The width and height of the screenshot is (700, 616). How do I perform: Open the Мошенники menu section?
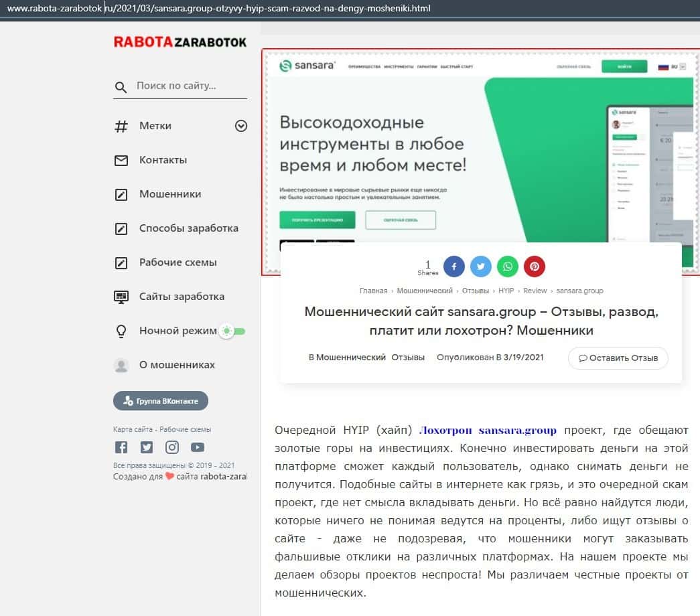click(x=170, y=194)
